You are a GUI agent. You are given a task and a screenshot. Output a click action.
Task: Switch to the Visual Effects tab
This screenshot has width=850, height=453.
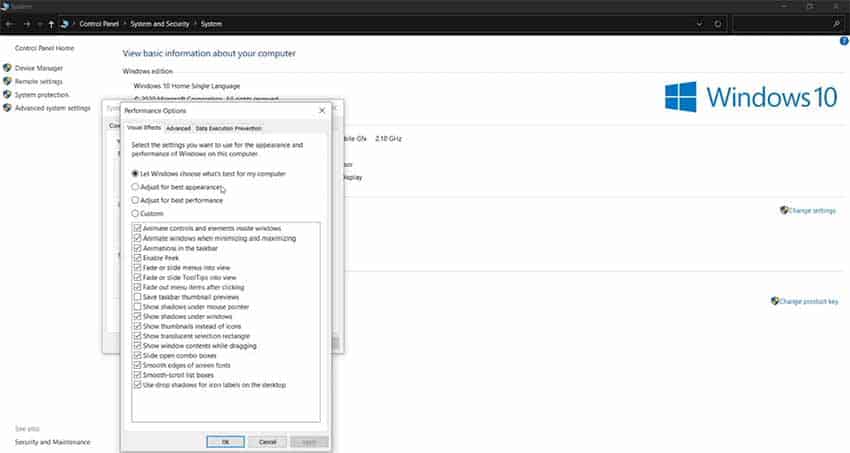[x=144, y=128]
